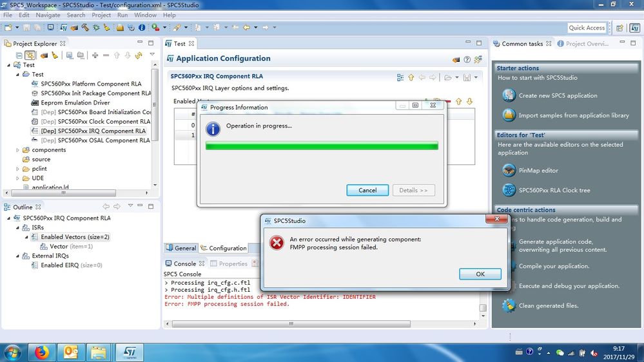The width and height of the screenshot is (644, 362).
Task: Click Quick Access field
Action: 587,28
